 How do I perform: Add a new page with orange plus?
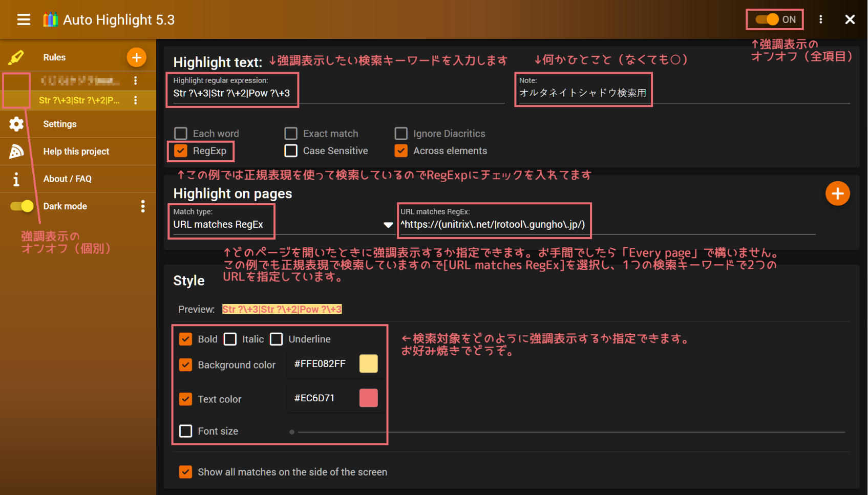[x=837, y=193]
